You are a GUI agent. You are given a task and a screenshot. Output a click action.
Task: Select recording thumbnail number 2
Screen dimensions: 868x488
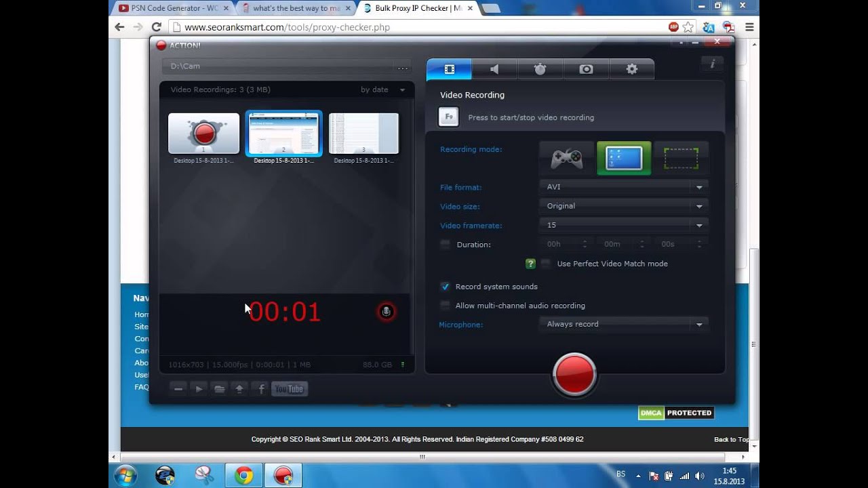pos(283,134)
